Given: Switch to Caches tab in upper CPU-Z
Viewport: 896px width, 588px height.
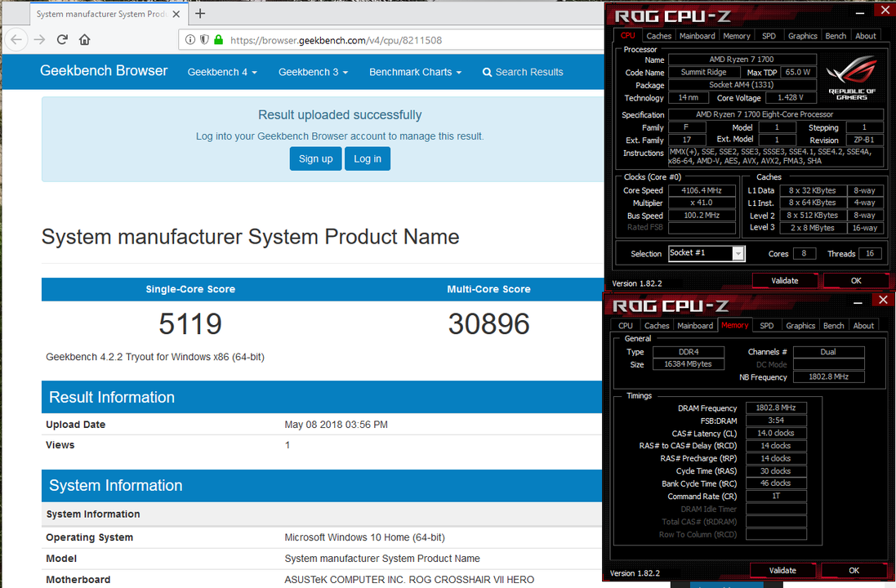Looking at the screenshot, I should 659,35.
